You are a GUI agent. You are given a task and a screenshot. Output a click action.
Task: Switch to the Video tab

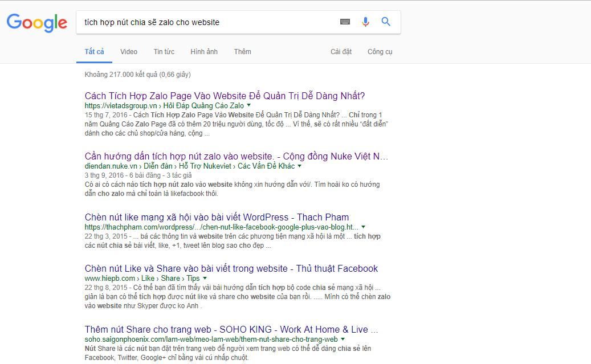coord(129,52)
